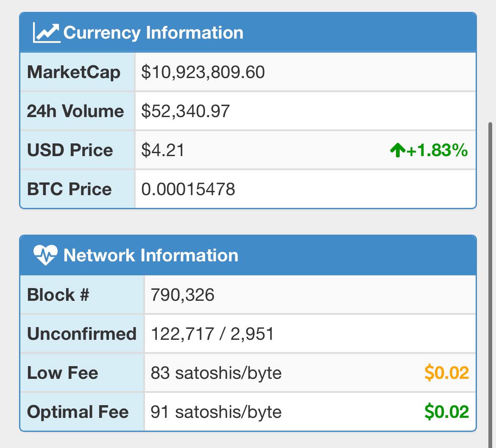496x448 pixels.
Task: Click the MarketCap row label
Action: (74, 72)
